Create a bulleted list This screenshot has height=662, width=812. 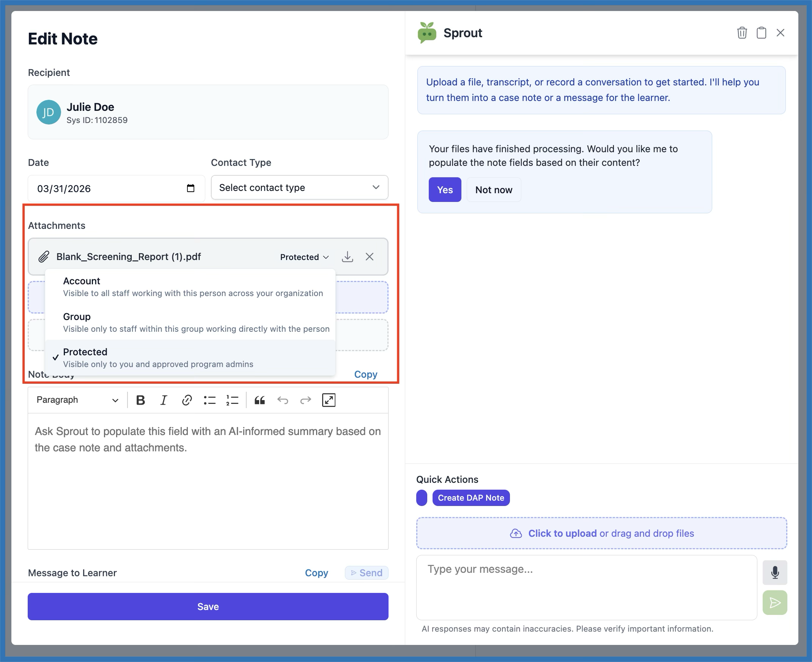(x=209, y=400)
